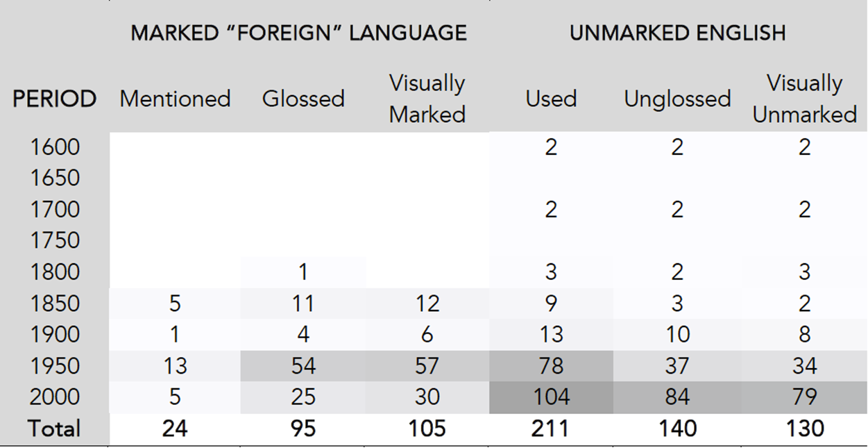
Task: Select the UNMARKED ENGLISH group heading
Action: pos(677,33)
